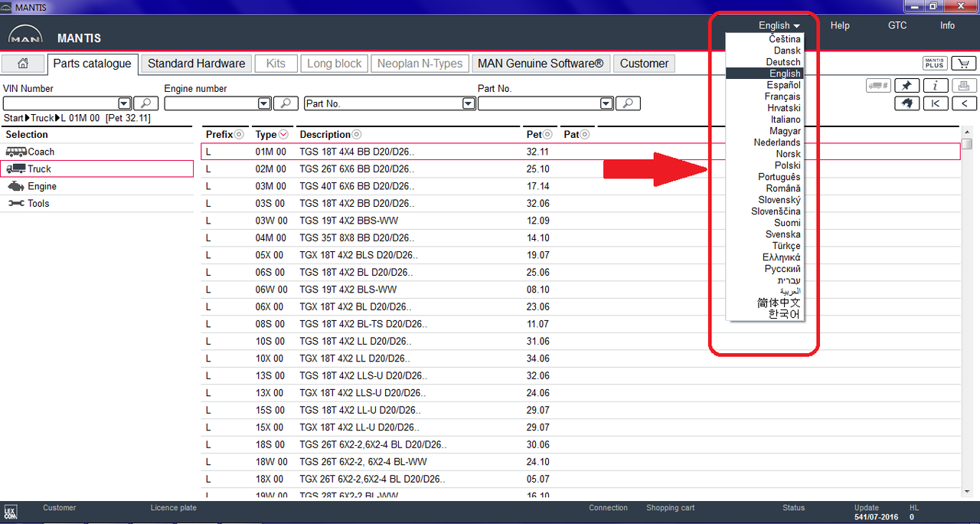Search by Part No. magnifier icon
980x524 pixels.
(628, 103)
